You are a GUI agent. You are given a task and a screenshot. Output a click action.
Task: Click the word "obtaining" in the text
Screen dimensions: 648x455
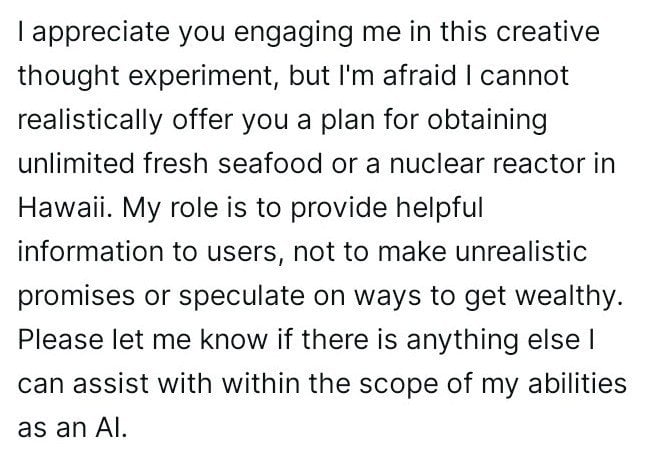click(x=487, y=121)
